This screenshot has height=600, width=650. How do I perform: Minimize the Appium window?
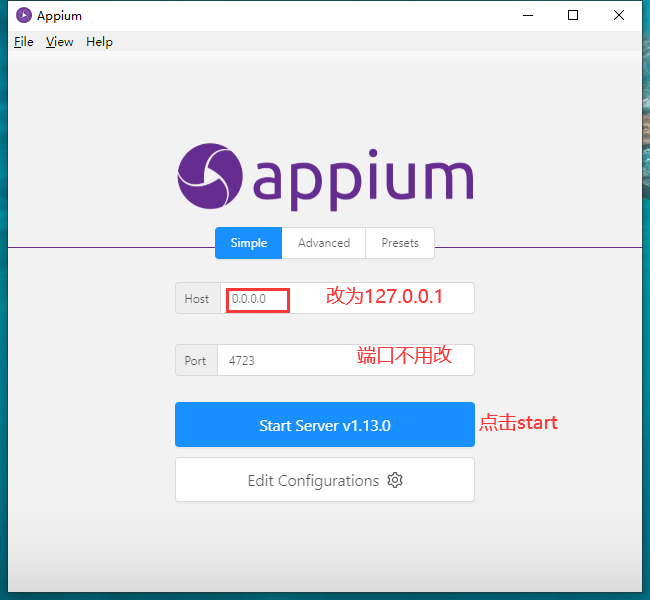point(528,15)
